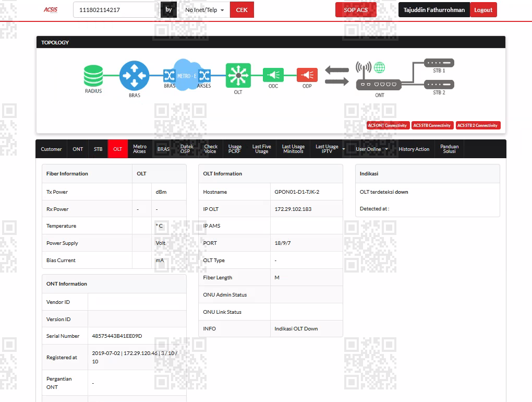Click the Pergantian ONT label
Viewport: 532px width, 402px height.
[x=59, y=383]
